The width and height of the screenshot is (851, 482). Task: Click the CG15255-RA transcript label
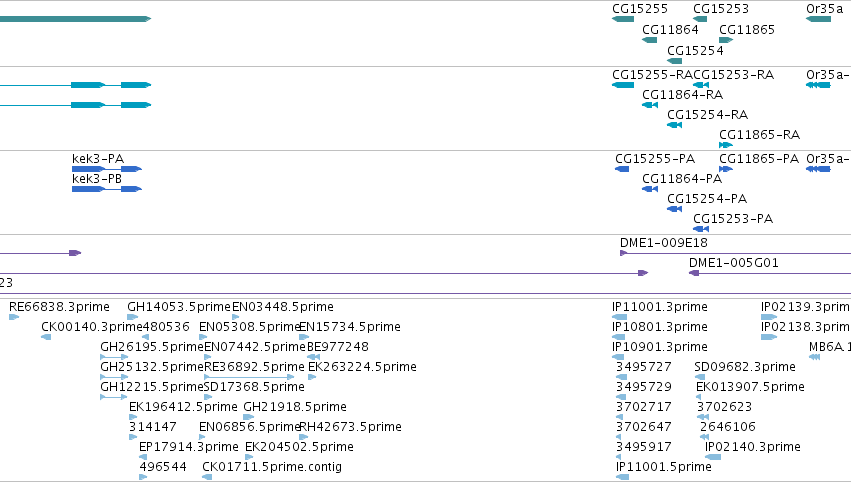click(x=652, y=74)
